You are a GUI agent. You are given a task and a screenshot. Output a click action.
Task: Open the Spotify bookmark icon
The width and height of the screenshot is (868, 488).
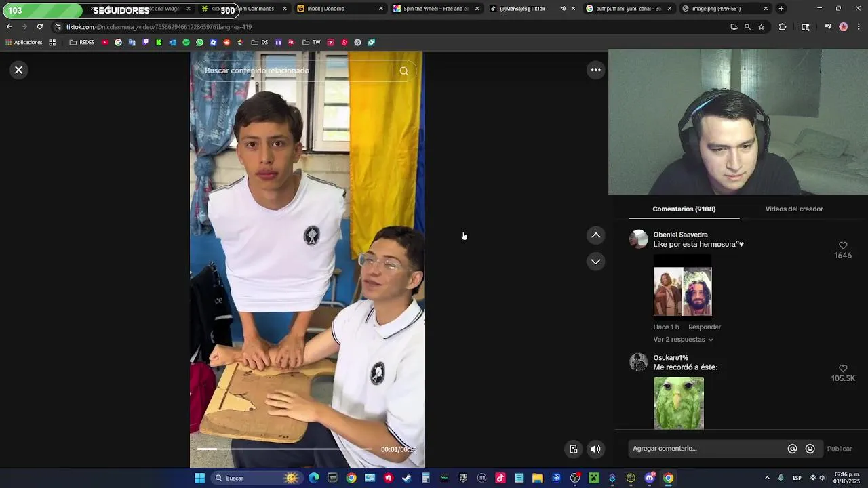pos(186,42)
